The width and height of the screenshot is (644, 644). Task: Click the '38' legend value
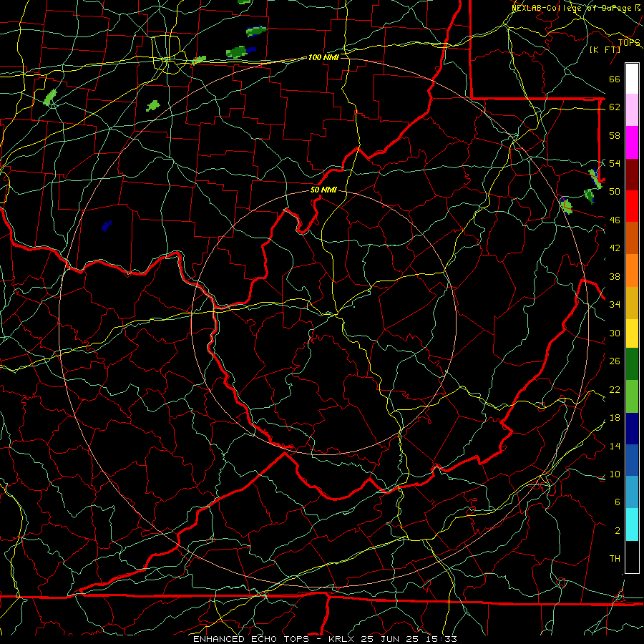615,277
